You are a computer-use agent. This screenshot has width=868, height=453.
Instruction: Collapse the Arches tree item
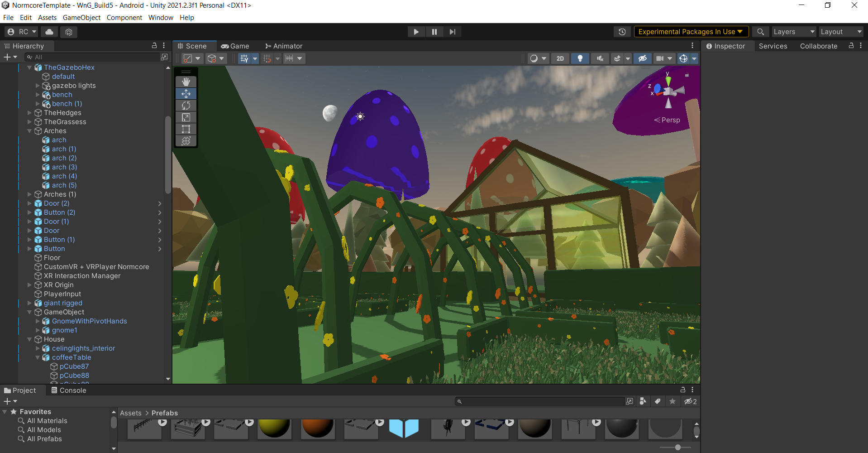click(30, 131)
